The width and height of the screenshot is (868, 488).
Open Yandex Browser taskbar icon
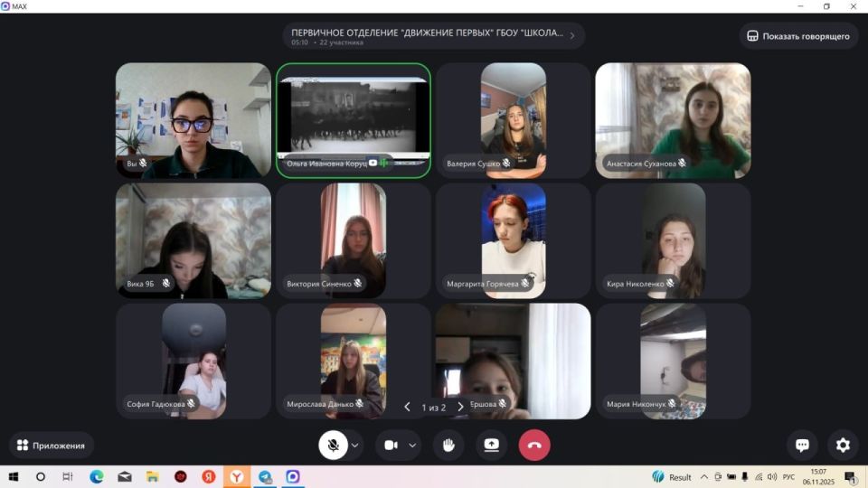tap(237, 476)
